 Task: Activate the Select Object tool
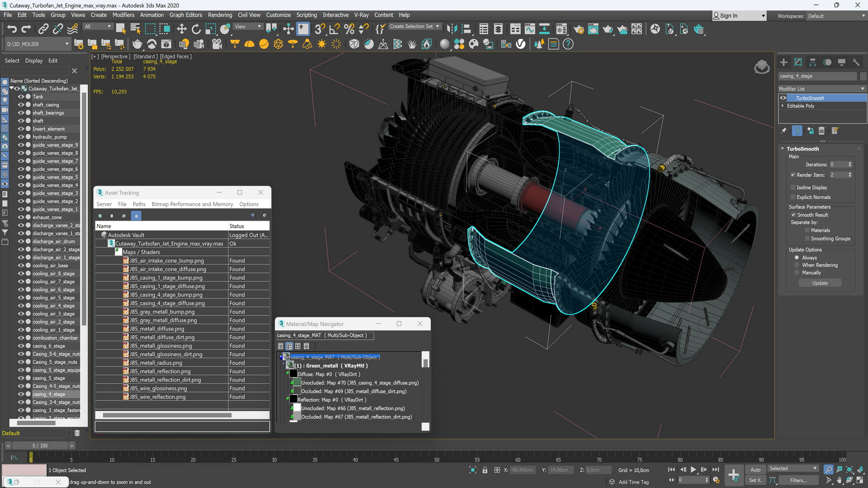pyautogui.click(x=121, y=29)
